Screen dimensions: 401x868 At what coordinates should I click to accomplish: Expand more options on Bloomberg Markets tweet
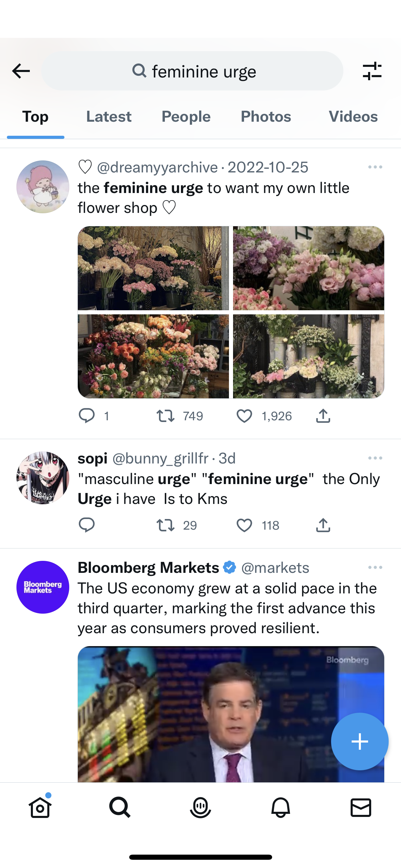point(375,568)
